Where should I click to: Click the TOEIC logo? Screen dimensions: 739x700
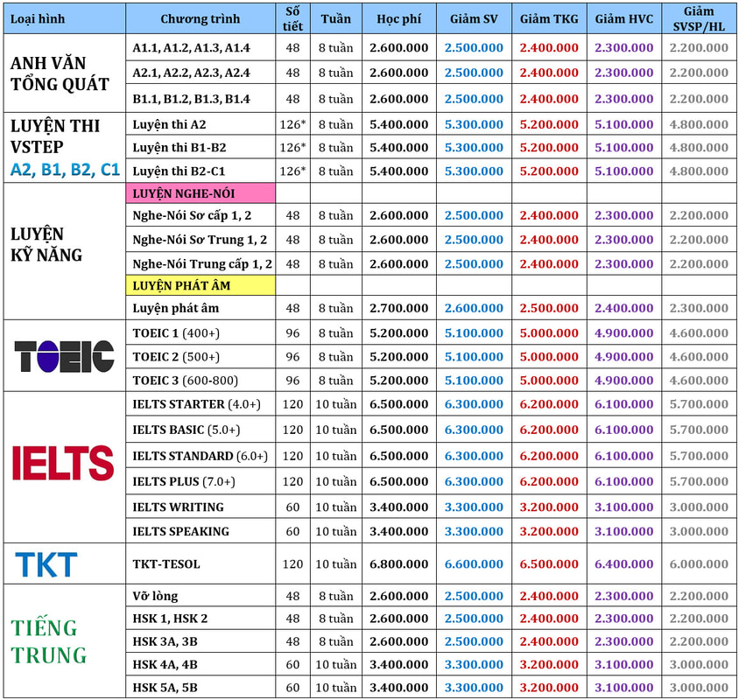click(x=64, y=356)
